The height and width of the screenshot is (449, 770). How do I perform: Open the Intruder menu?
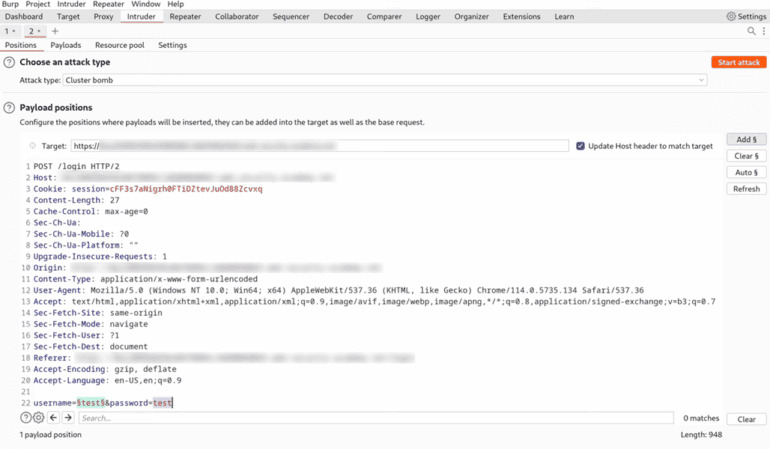tap(71, 4)
